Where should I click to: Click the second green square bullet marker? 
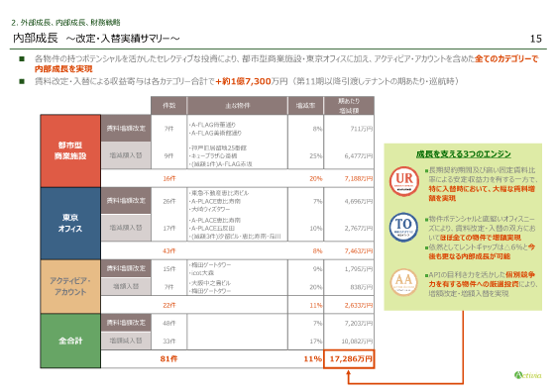tap(22, 81)
